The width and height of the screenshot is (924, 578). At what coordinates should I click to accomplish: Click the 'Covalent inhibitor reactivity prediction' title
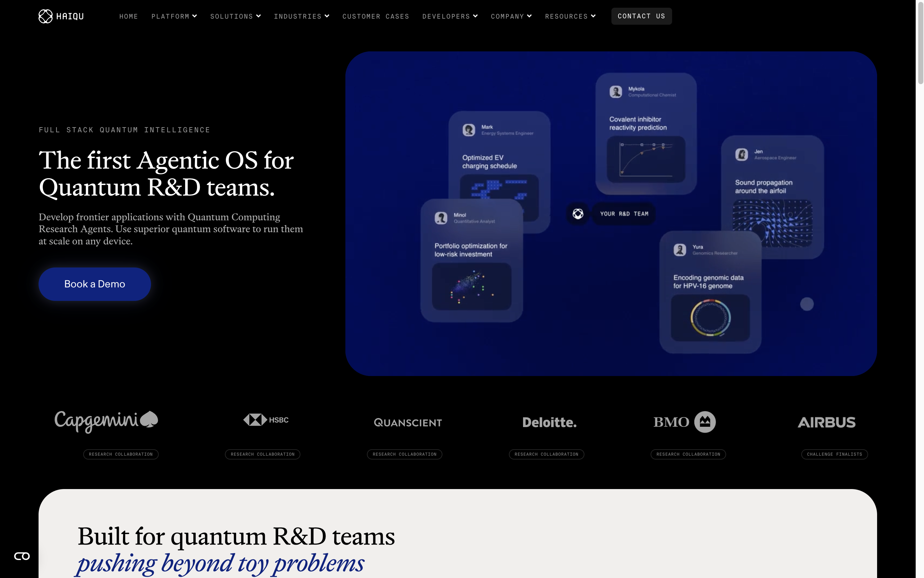(638, 124)
